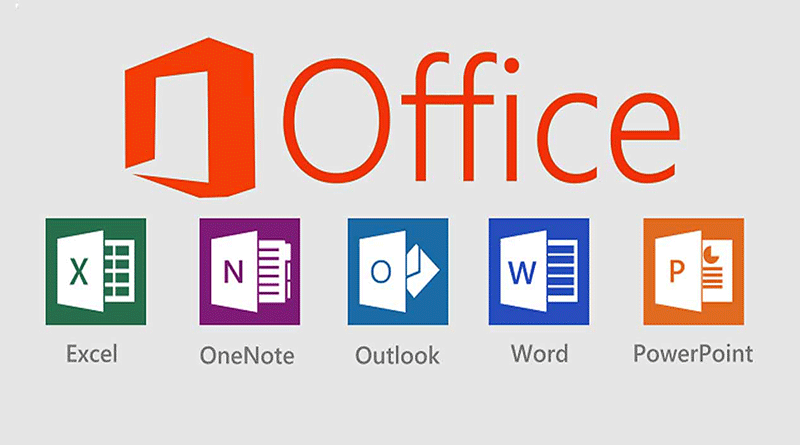
Task: Click the W letter inside Word icon
Action: 521,274
